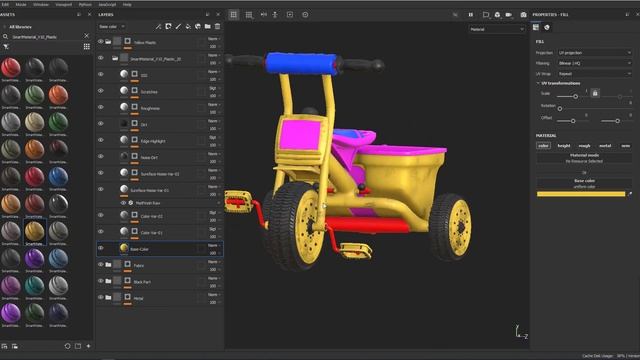Create a new folder in Layers panel
640x360 pixels.
[207, 27]
